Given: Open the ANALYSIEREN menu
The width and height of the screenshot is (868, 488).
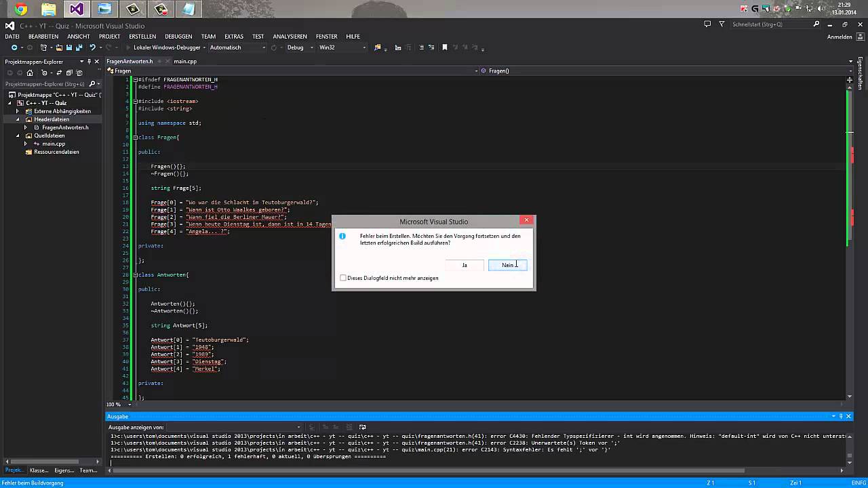Looking at the screenshot, I should [290, 37].
